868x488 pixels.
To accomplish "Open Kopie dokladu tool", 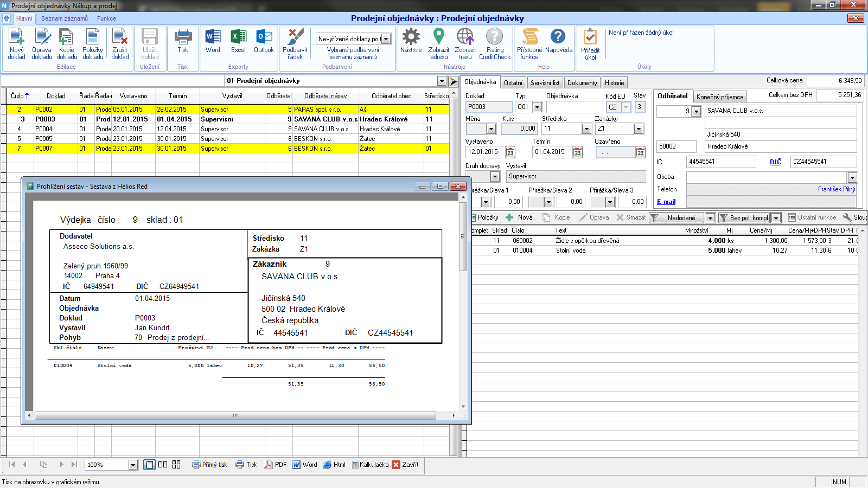I will coord(66,38).
